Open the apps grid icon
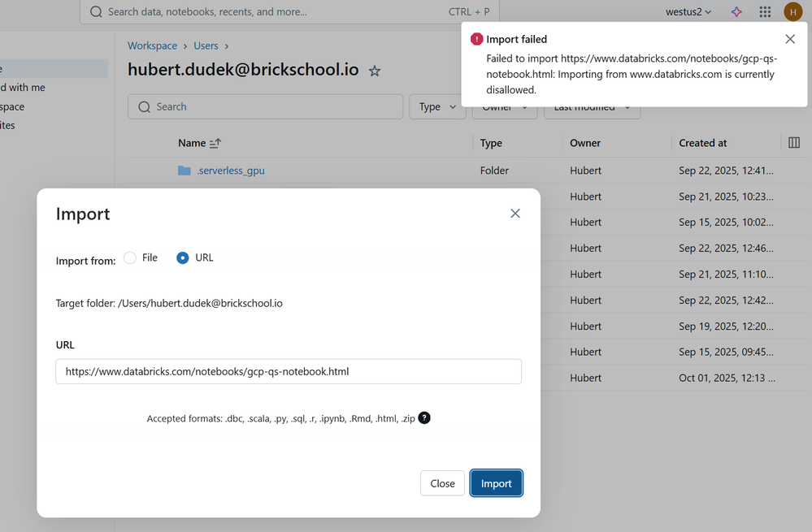This screenshot has width=812, height=532. point(765,12)
